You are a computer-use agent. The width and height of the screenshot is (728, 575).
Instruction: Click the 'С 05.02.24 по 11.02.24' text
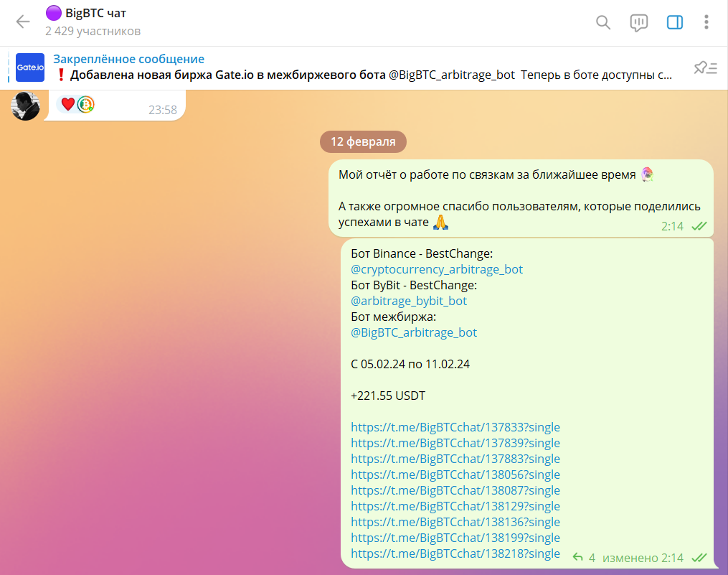click(x=410, y=364)
